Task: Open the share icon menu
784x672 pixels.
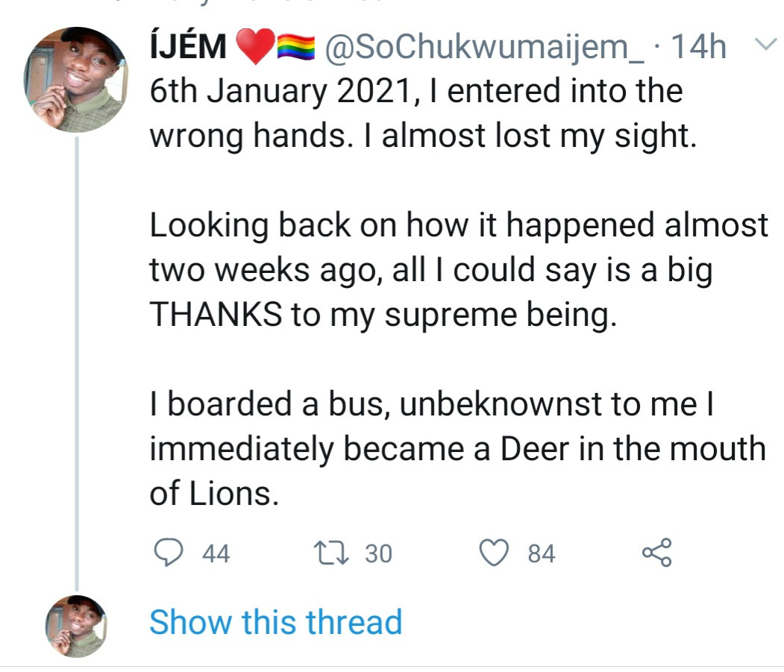Action: [657, 553]
